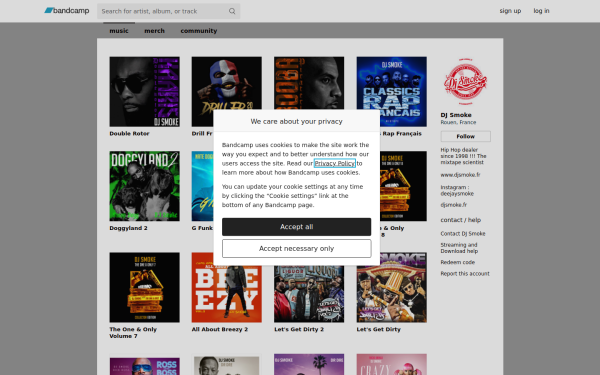Click the DJ Smoke artist name
The height and width of the screenshot is (375, 600).
coord(456,115)
